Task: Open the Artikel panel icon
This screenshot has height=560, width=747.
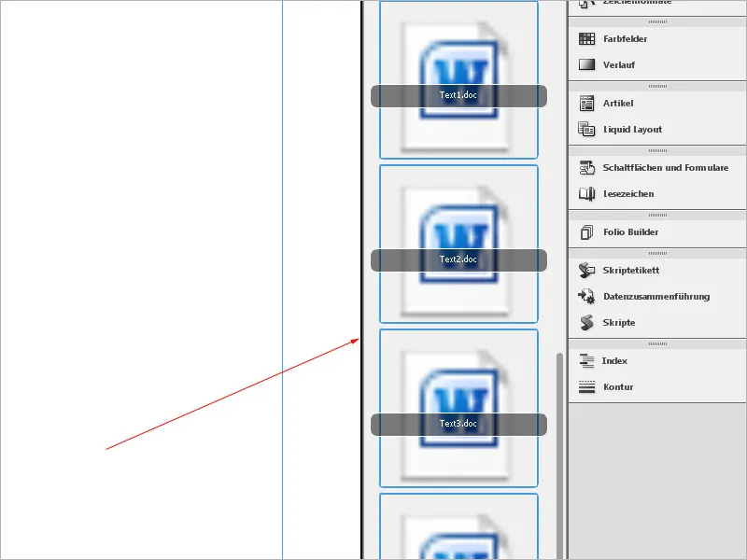Action: click(x=586, y=103)
